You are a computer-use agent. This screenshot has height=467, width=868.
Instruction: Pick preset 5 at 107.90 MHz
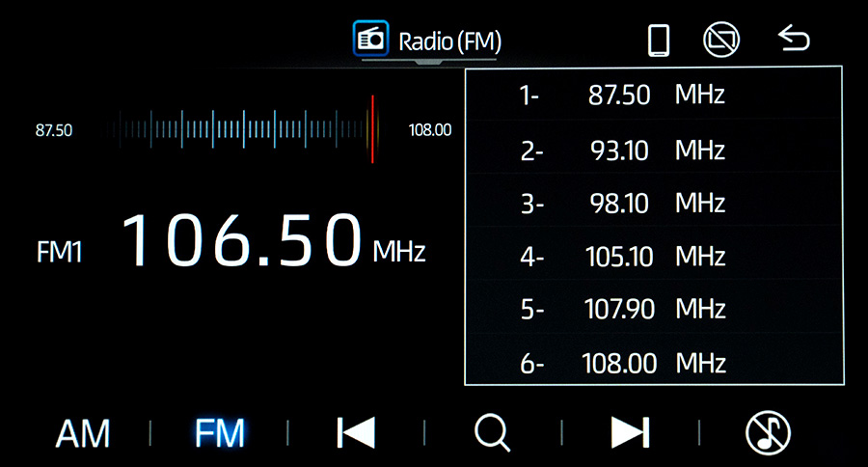[x=653, y=310]
